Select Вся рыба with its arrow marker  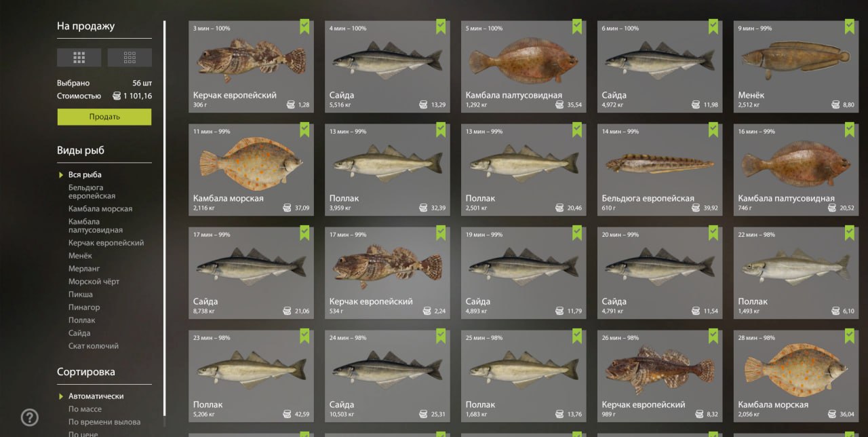(x=81, y=174)
